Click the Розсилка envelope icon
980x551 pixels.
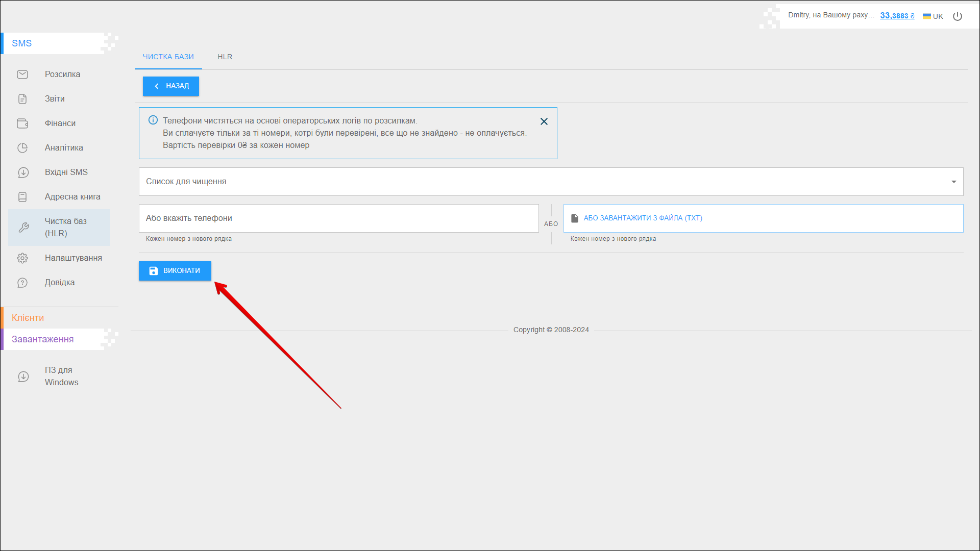22,74
